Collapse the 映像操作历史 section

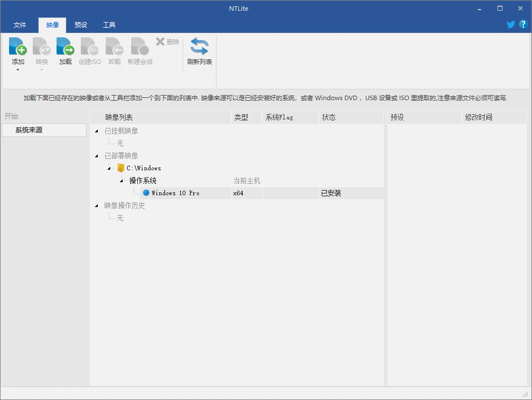(x=96, y=205)
